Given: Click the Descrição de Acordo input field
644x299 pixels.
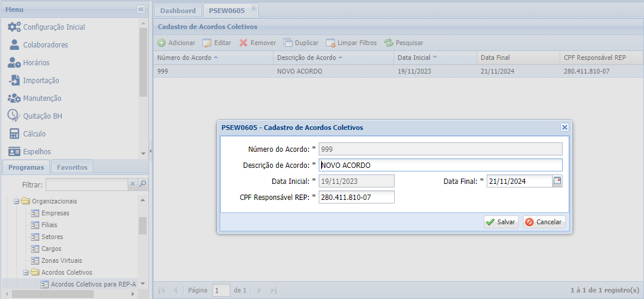Looking at the screenshot, I should click(440, 165).
